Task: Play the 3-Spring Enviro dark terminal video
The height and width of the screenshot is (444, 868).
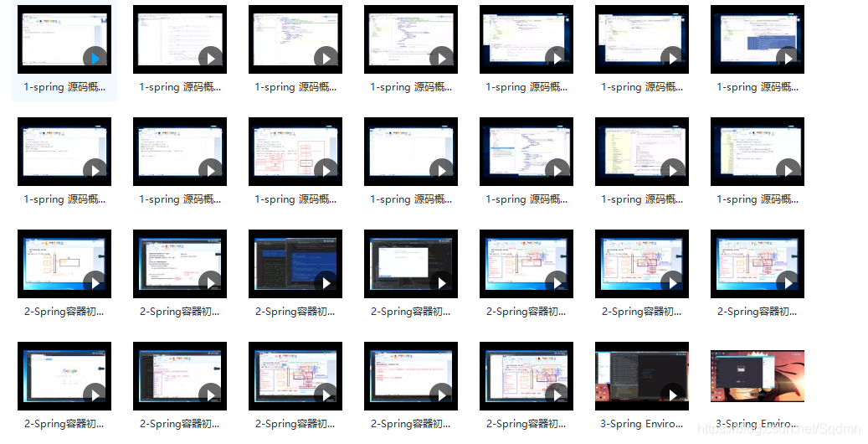Action: click(x=673, y=395)
